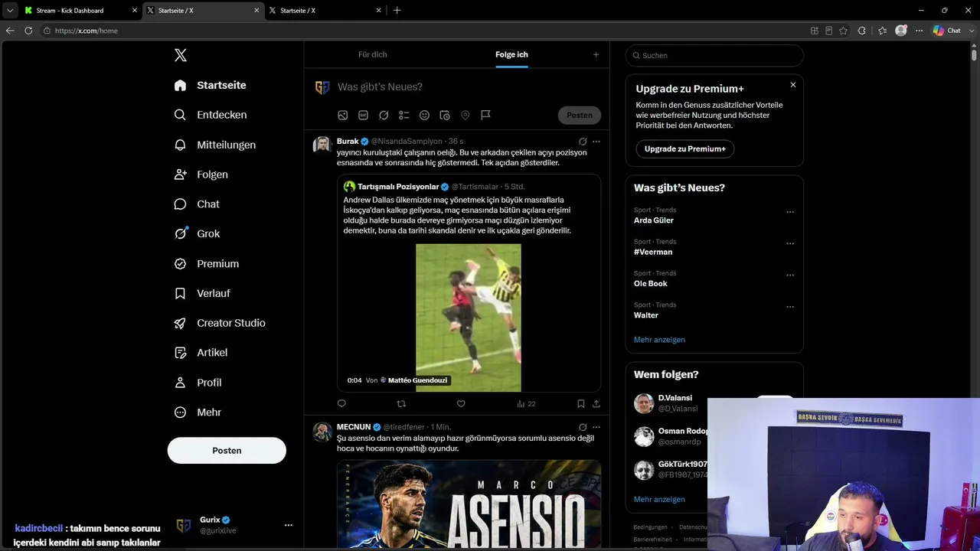Image resolution: width=980 pixels, height=551 pixels.
Task: Open the #Veerman trend
Action: (653, 252)
